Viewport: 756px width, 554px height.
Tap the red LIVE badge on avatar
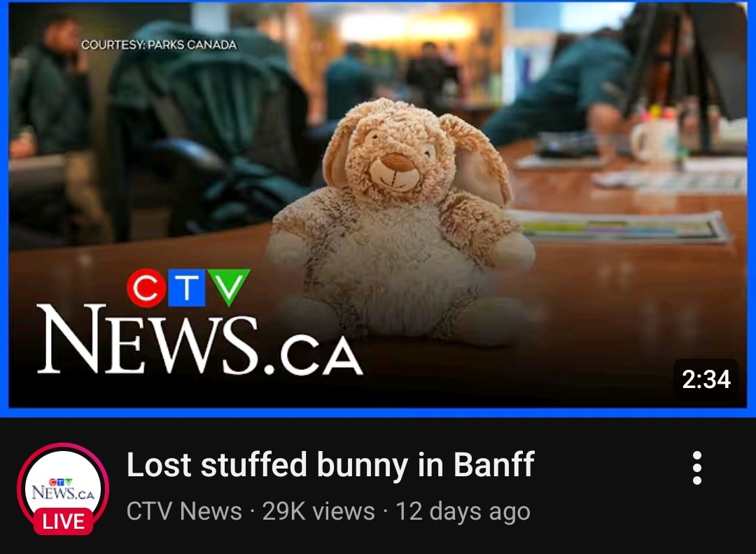(63, 522)
